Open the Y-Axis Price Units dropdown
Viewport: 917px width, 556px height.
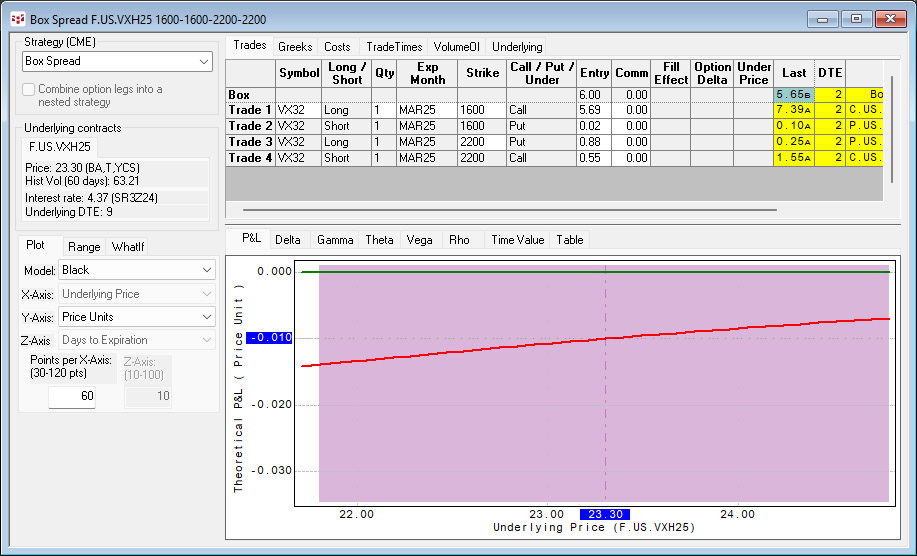(137, 317)
